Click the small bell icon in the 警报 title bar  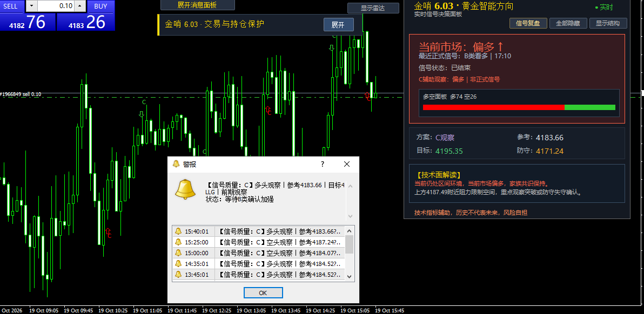coord(176,164)
